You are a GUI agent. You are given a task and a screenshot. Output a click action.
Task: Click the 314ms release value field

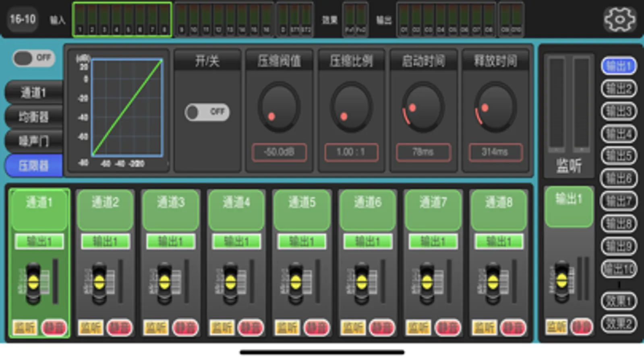[x=495, y=152]
